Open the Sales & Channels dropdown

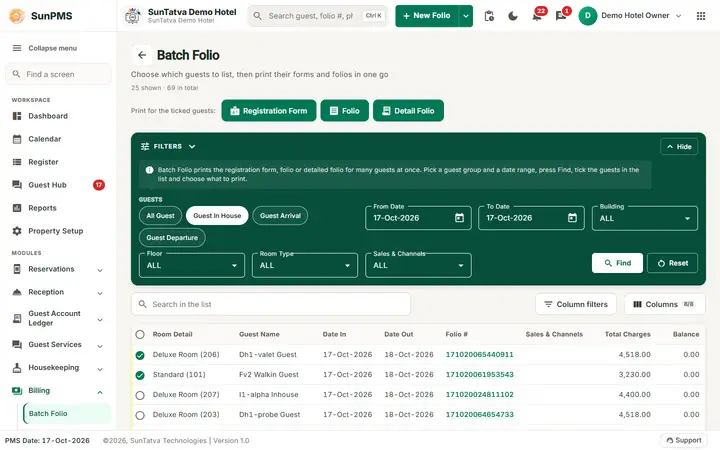(418, 265)
